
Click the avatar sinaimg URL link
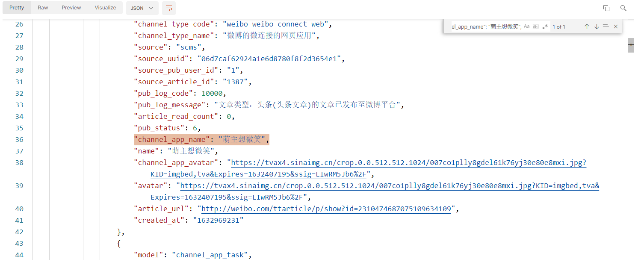(x=389, y=186)
